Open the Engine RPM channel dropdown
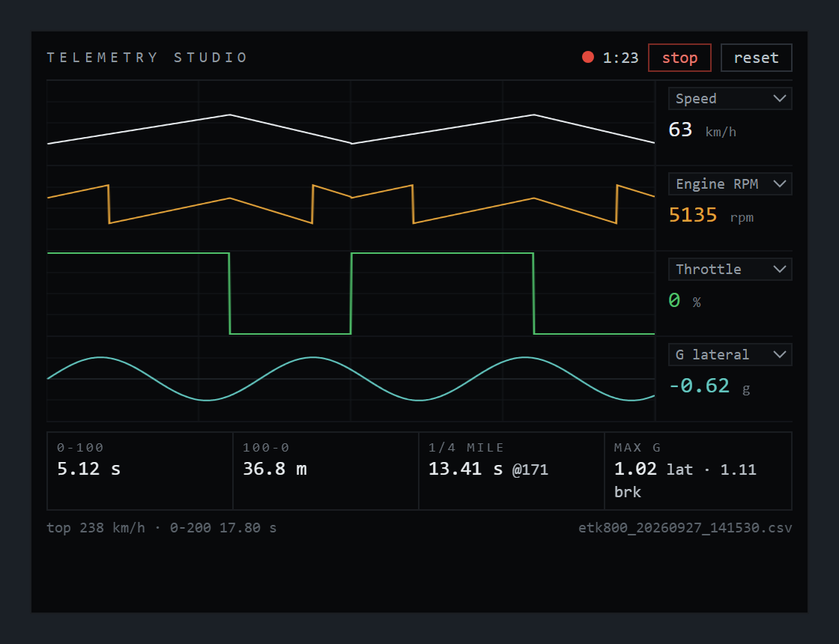This screenshot has width=839, height=644. tap(730, 184)
